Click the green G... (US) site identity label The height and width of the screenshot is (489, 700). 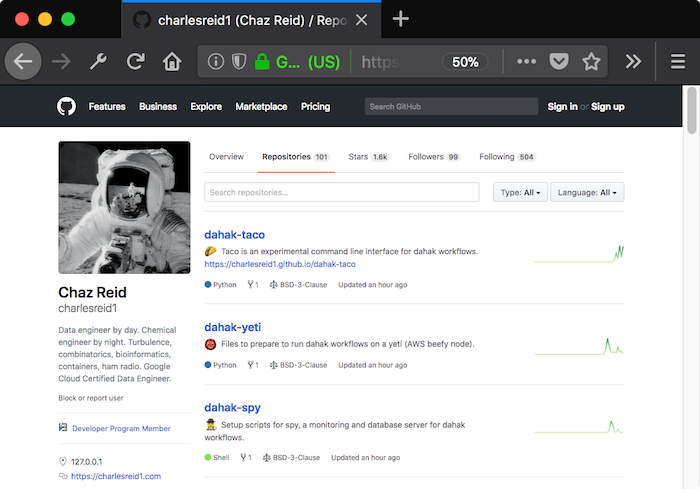[x=308, y=62]
